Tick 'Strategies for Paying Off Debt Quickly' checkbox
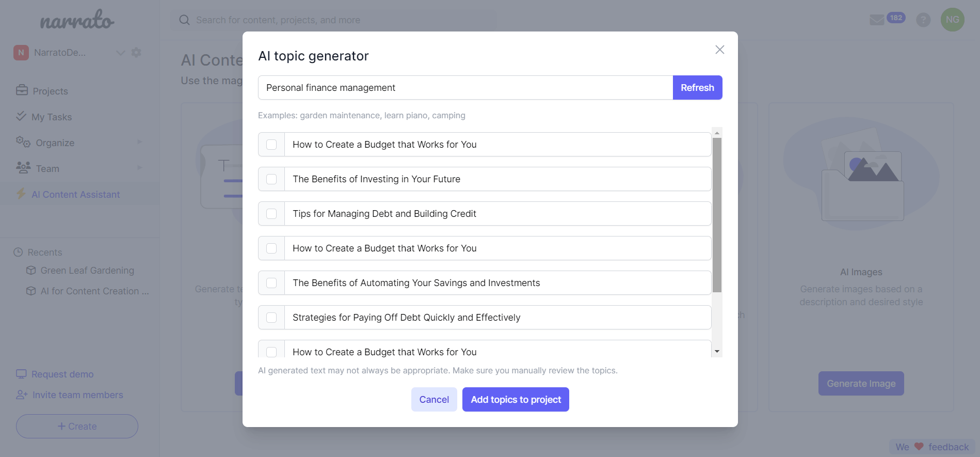 pyautogui.click(x=271, y=318)
